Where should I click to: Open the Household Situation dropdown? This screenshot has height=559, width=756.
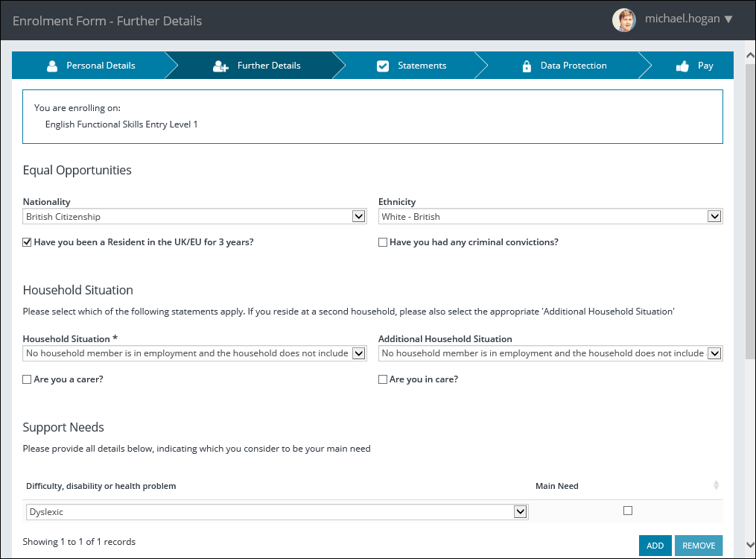pyautogui.click(x=358, y=353)
